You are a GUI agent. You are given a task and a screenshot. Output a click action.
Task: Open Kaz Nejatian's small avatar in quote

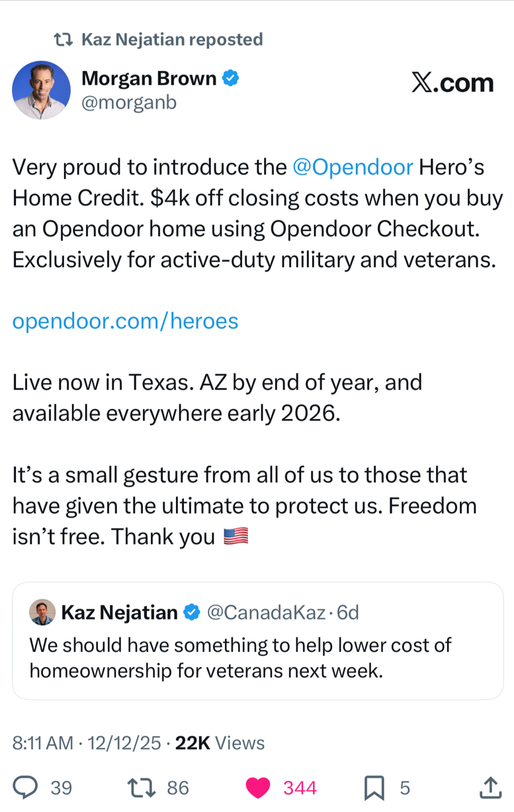pos(42,612)
